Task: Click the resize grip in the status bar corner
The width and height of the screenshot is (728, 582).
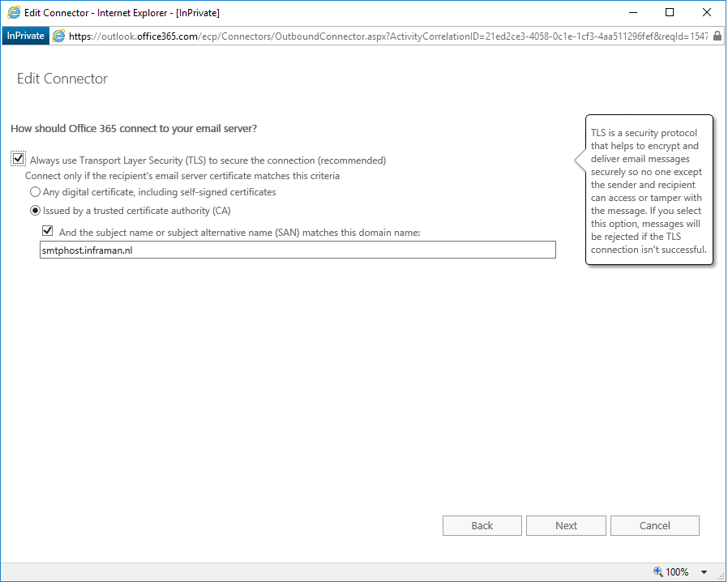Action: (722, 574)
